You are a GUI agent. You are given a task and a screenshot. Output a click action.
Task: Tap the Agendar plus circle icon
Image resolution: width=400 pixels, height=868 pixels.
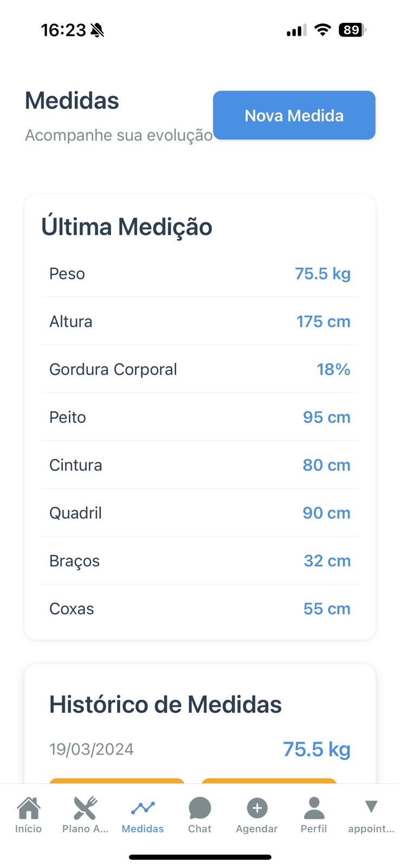[x=257, y=808]
